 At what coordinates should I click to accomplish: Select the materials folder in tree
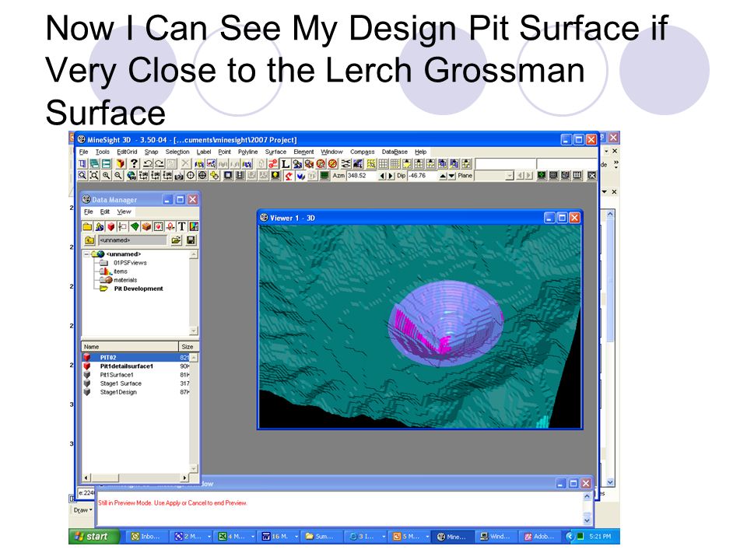[125, 280]
